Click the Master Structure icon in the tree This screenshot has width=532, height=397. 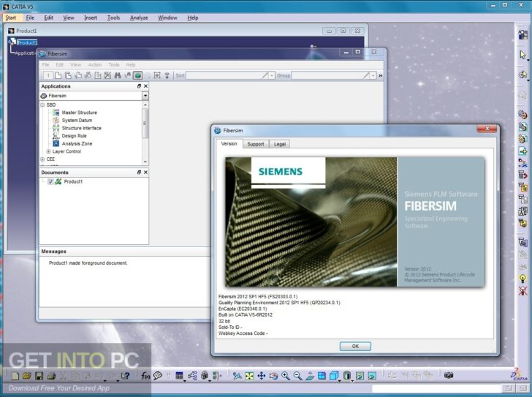coord(56,113)
